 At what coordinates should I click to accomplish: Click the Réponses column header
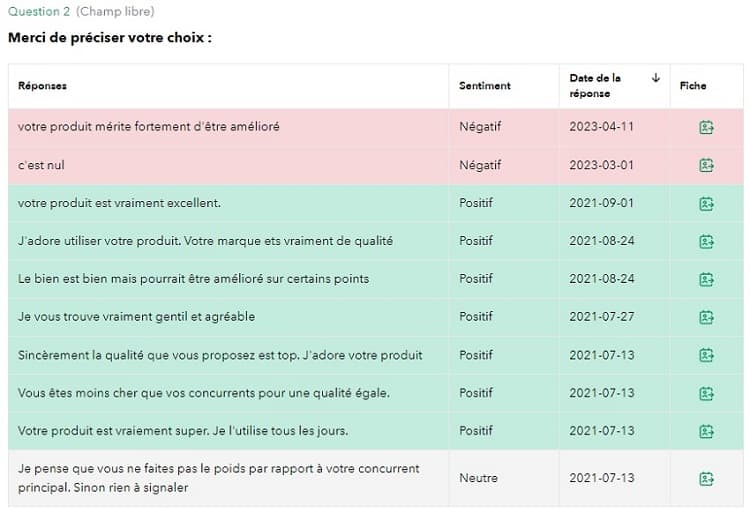(42, 86)
